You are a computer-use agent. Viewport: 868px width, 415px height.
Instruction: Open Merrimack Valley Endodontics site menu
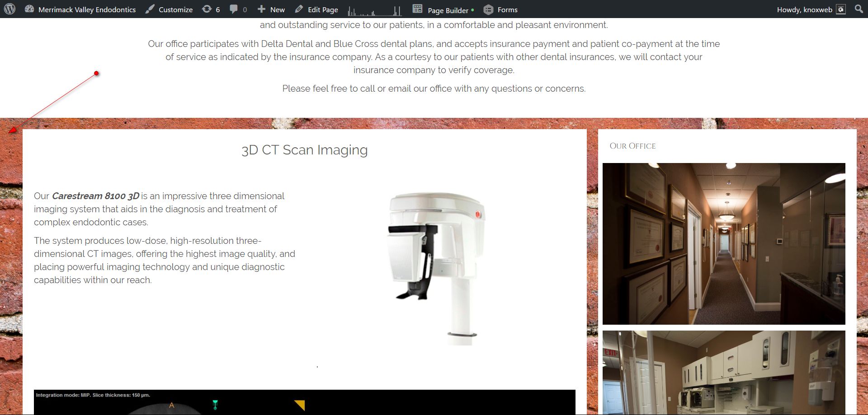coord(87,9)
